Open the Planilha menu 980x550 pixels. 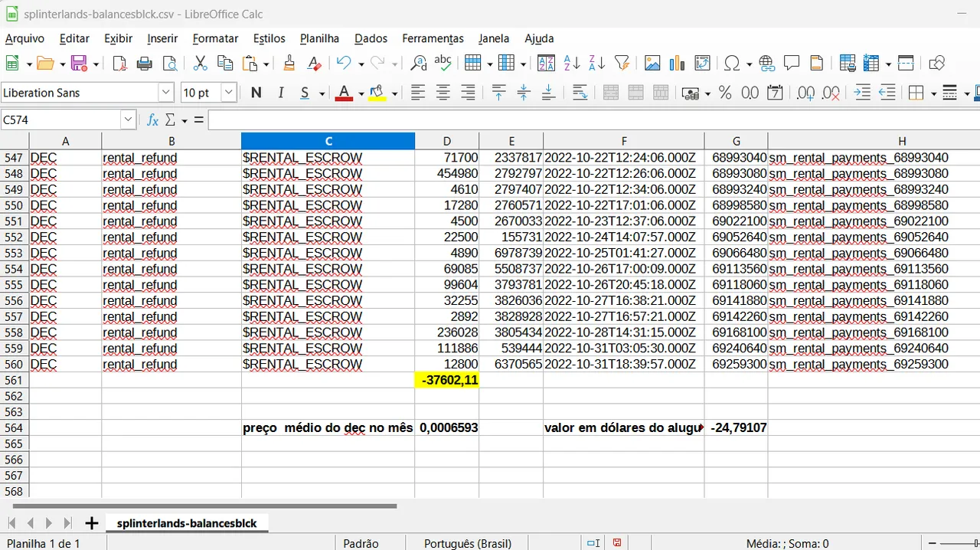tap(319, 38)
